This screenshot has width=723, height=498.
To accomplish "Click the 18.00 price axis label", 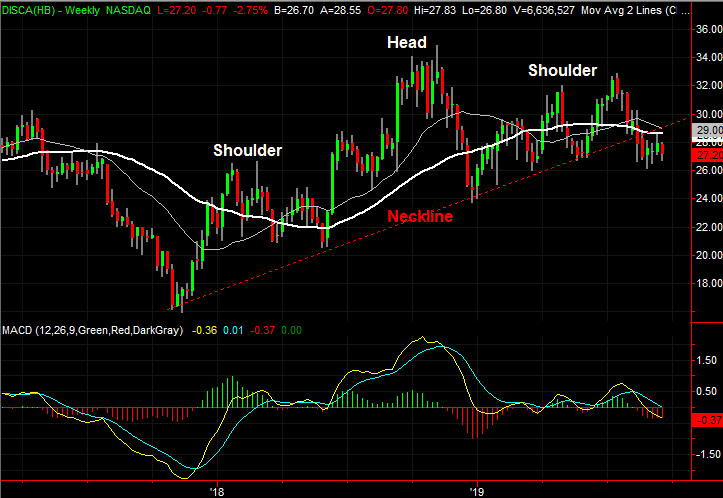I will pyautogui.click(x=709, y=283).
